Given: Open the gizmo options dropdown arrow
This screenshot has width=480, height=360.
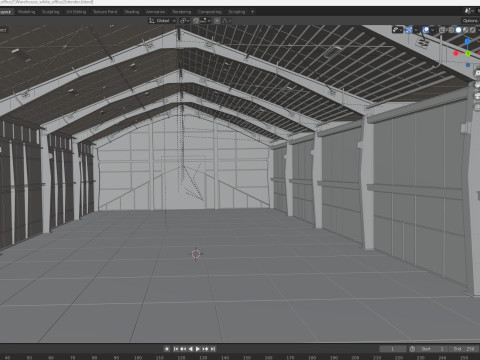Looking at the screenshot, I should click(x=416, y=30).
